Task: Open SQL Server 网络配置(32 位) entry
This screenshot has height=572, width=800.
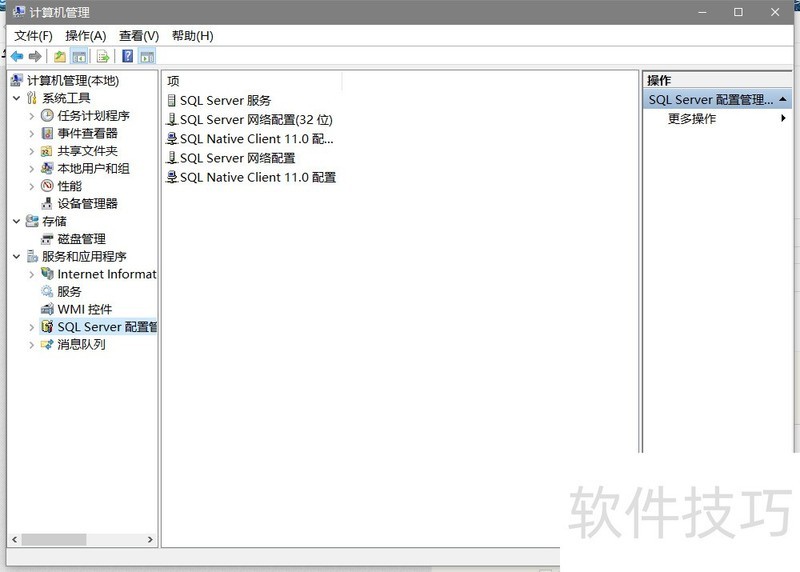Action: click(x=255, y=120)
